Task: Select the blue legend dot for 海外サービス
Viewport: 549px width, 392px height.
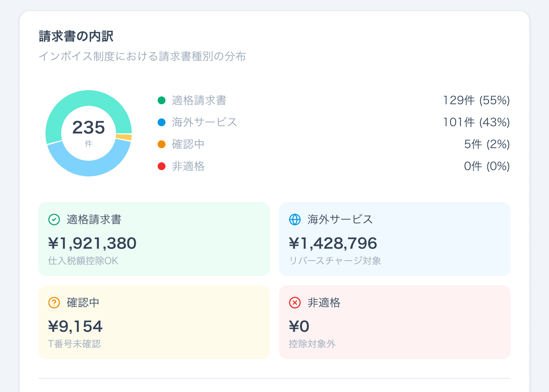Action: click(162, 122)
